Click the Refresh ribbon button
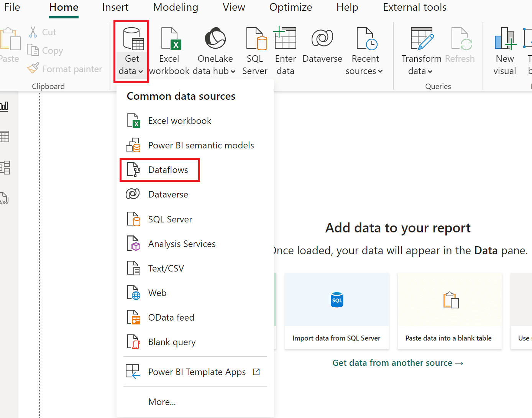Image resolution: width=532 pixels, height=418 pixels. click(460, 45)
